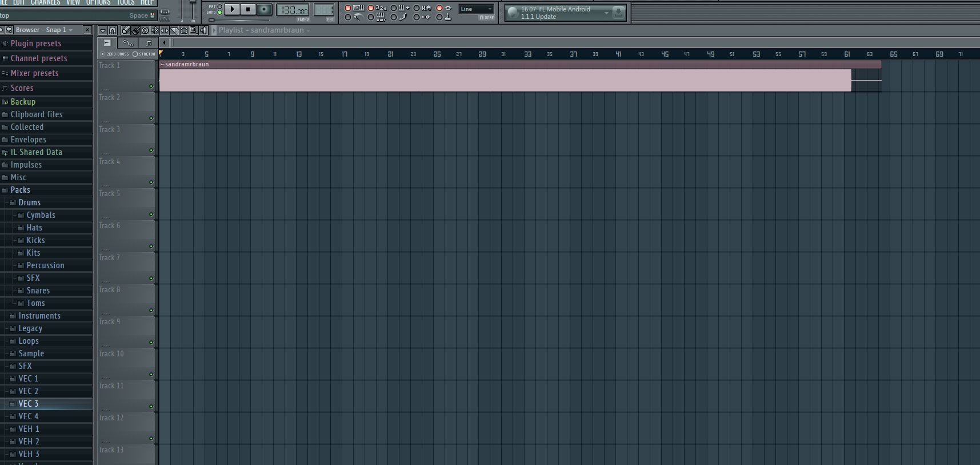Click the Track 3 header label
Image resolution: width=980 pixels, height=465 pixels.
pos(109,130)
